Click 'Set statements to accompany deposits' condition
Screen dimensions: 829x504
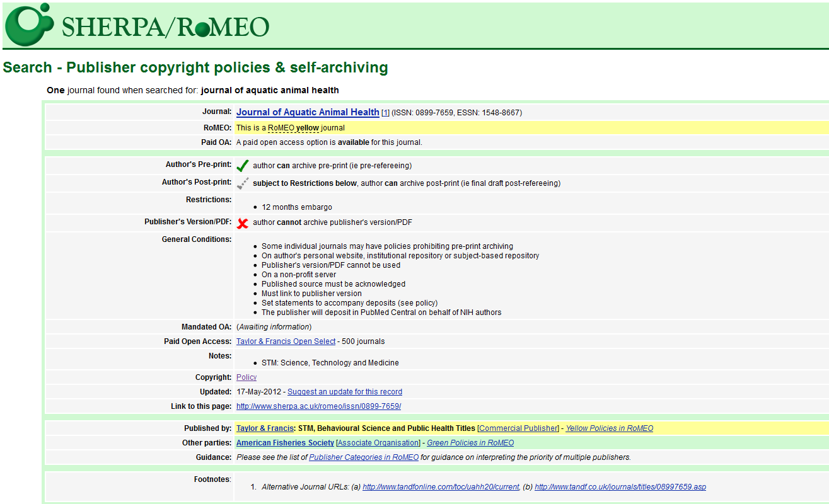tap(349, 303)
